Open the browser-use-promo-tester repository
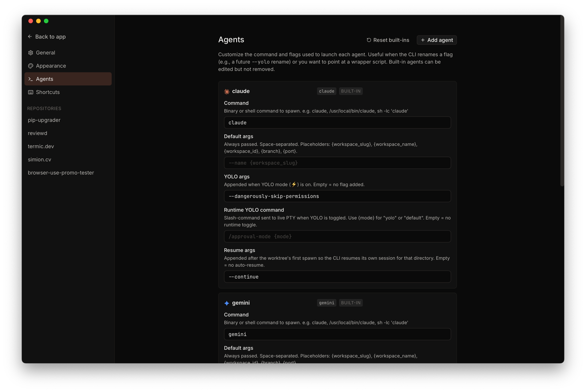The image size is (586, 392). click(x=61, y=173)
